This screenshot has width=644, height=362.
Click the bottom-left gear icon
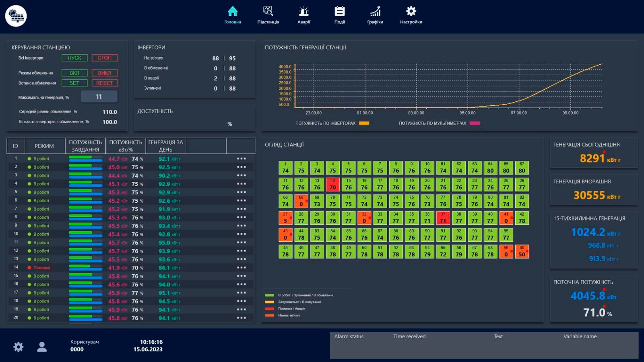(x=19, y=347)
